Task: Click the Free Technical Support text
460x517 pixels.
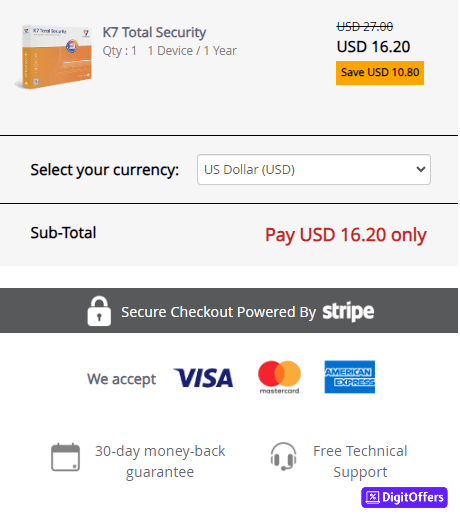Action: click(360, 461)
